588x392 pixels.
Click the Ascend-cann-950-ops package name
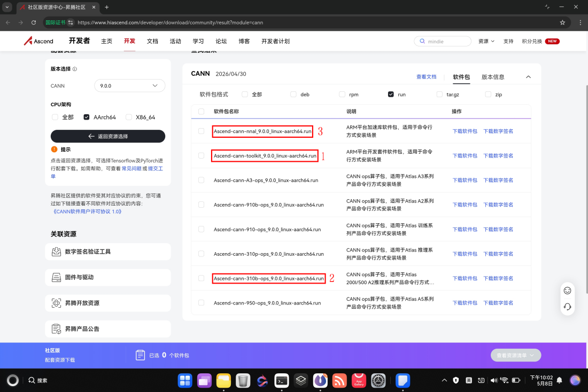click(267, 303)
